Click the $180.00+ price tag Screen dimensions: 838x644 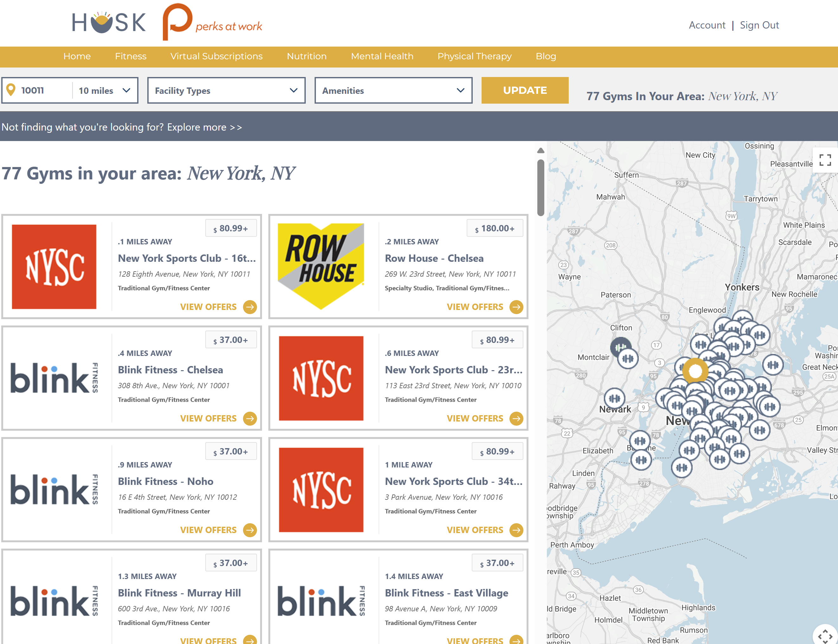[495, 228]
